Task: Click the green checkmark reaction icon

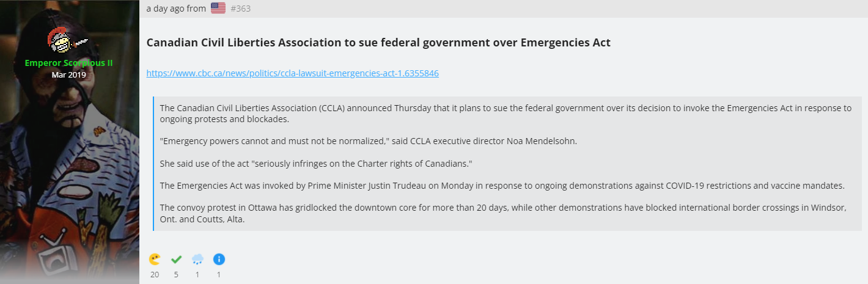Action: click(176, 259)
